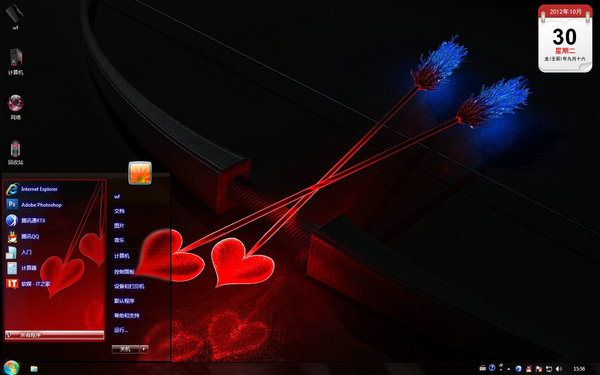The height and width of the screenshot is (375, 600).
Task: Open Control Panel (控制面板) in the Start menu
Action: 124,272
